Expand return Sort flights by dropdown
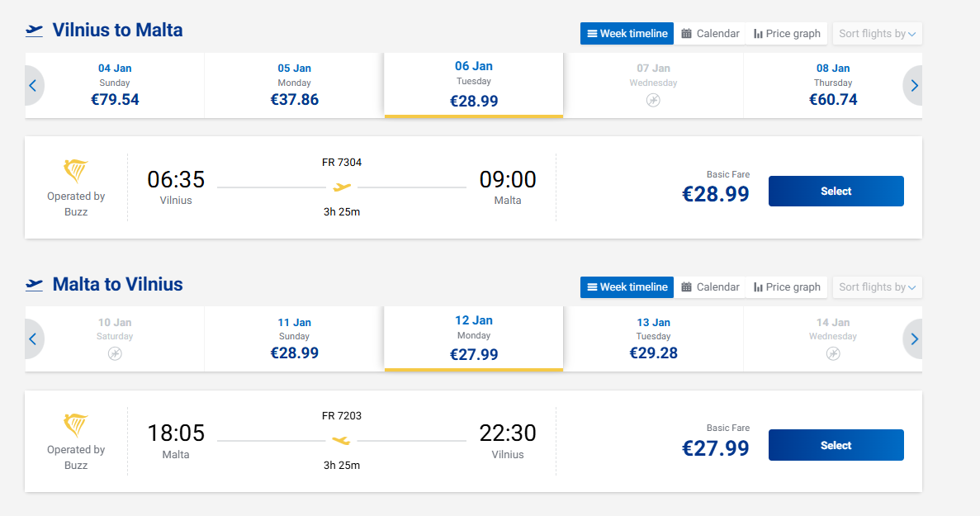The image size is (980, 516). tap(878, 287)
